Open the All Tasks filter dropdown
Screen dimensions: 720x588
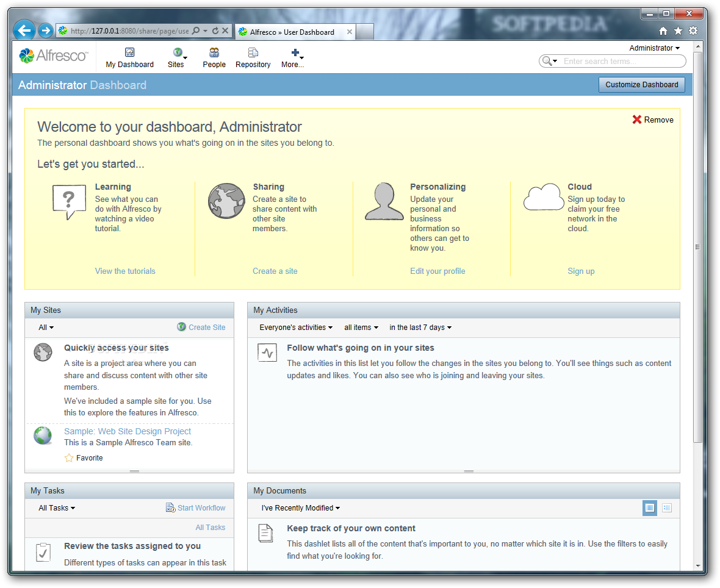tap(57, 507)
